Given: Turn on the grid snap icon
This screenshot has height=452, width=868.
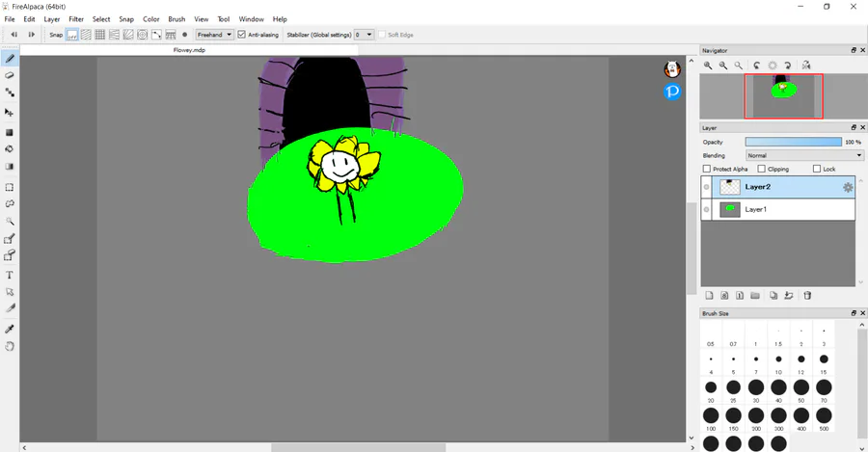Looking at the screenshot, I should point(100,35).
